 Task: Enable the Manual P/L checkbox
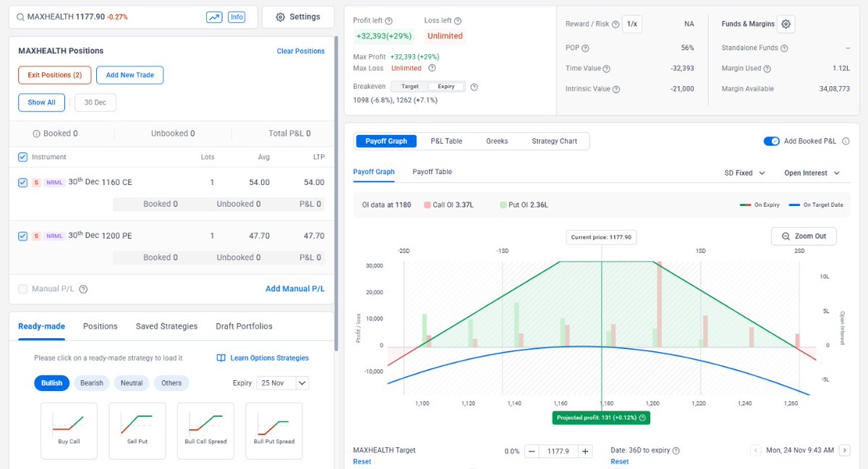22,287
